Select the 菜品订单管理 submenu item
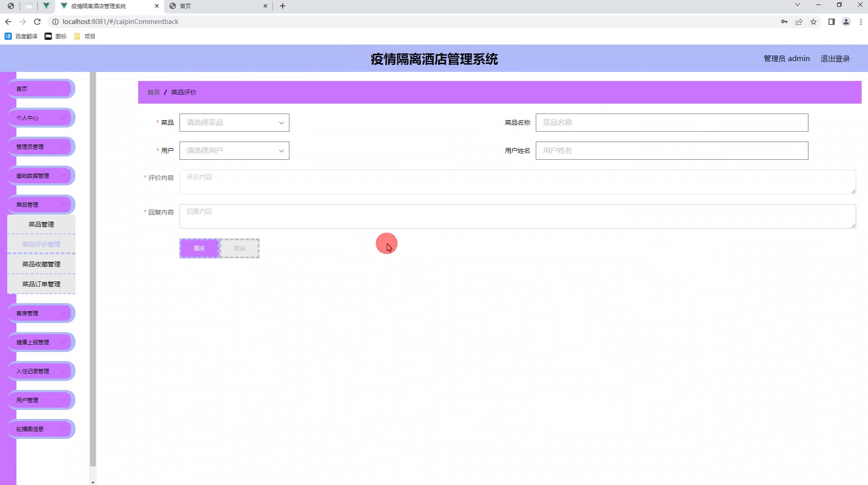 tap(41, 284)
